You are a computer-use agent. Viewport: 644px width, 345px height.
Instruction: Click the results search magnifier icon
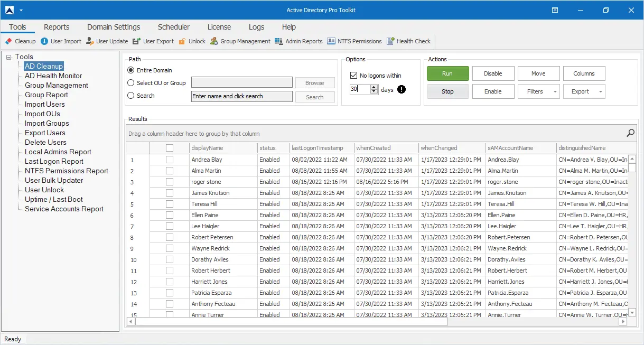[630, 133]
